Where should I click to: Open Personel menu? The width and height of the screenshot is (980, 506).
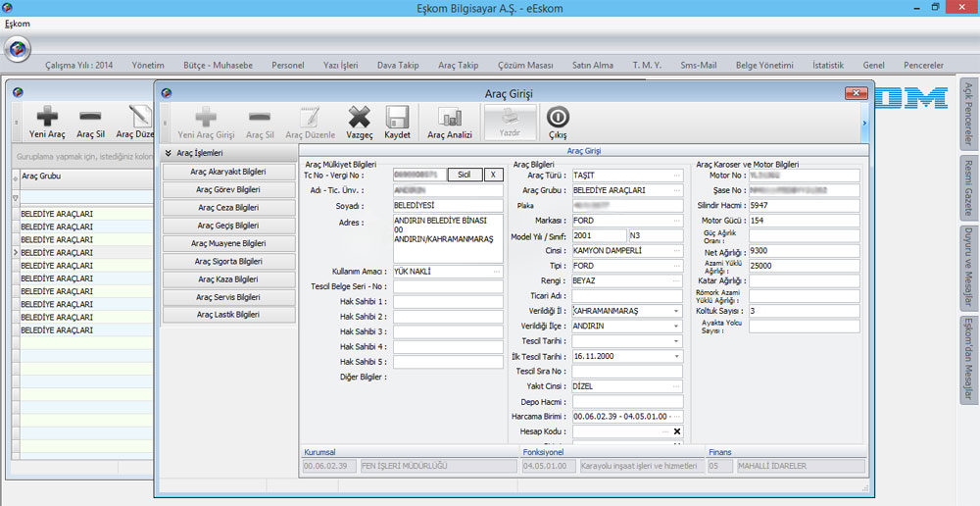click(288, 65)
